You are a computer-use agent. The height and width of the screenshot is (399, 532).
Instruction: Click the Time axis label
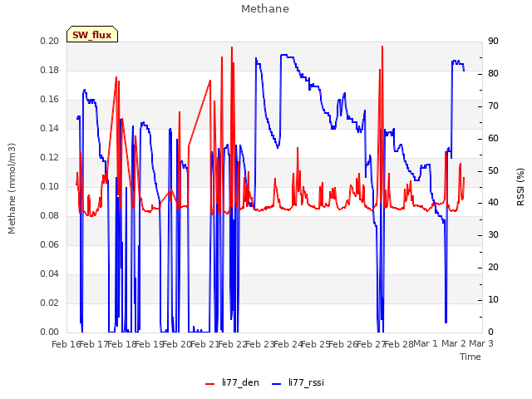pos(470,357)
